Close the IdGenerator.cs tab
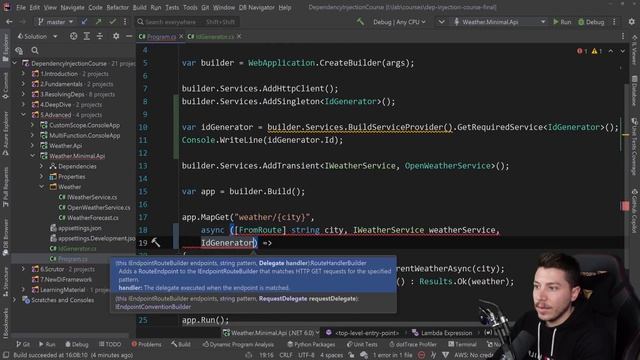640x360 pixels. point(239,37)
